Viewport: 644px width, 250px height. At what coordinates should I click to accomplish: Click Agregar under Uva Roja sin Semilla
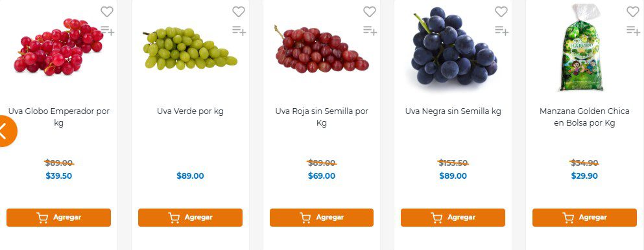click(322, 218)
